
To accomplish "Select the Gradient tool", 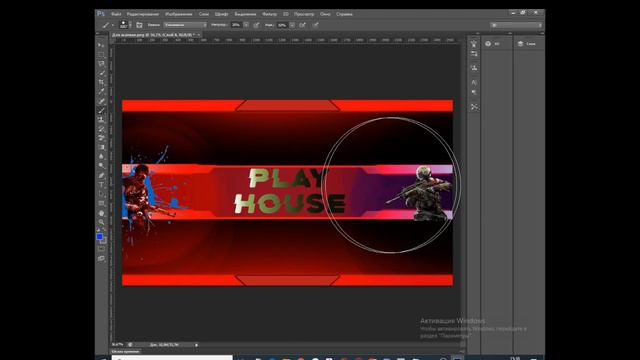I will pos(101,147).
